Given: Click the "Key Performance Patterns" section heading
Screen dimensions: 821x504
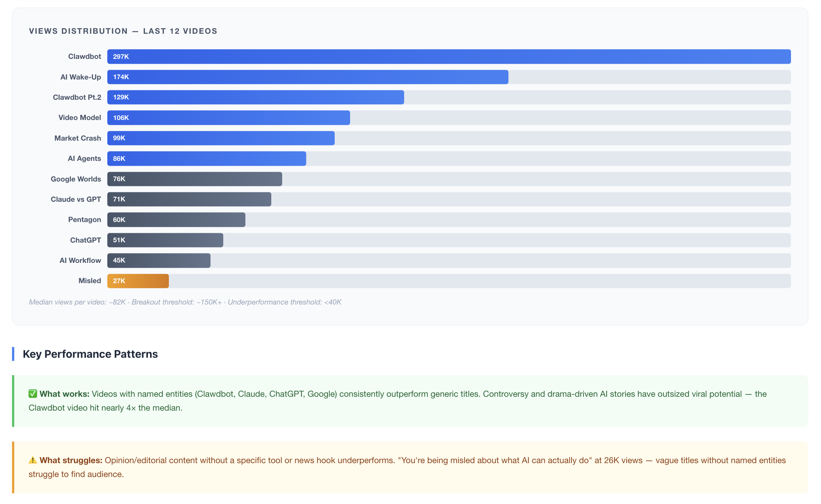Looking at the screenshot, I should pos(90,354).
